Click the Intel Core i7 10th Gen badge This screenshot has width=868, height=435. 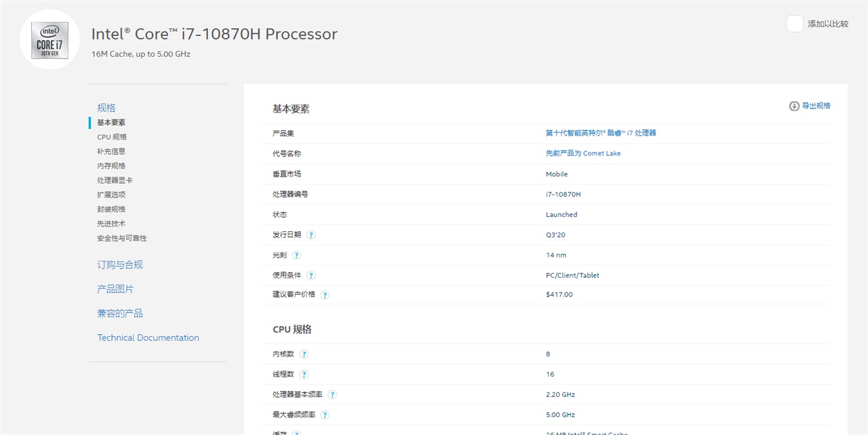[x=49, y=40]
